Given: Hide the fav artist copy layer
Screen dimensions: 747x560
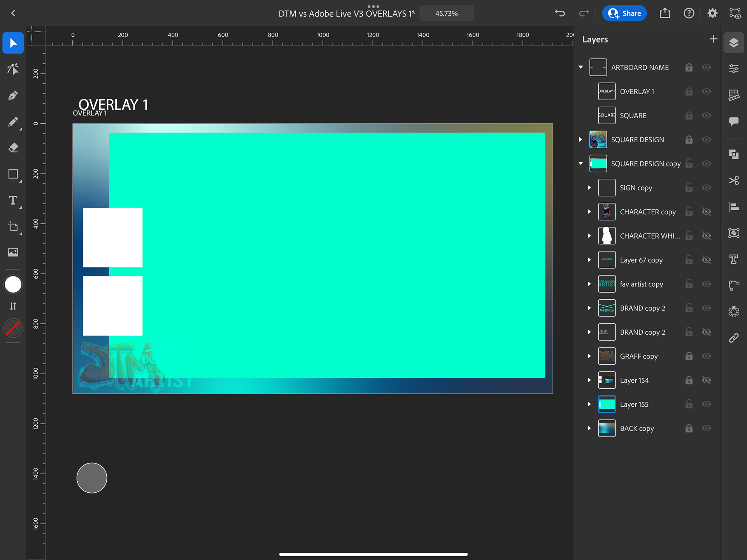Looking at the screenshot, I should pos(707,284).
